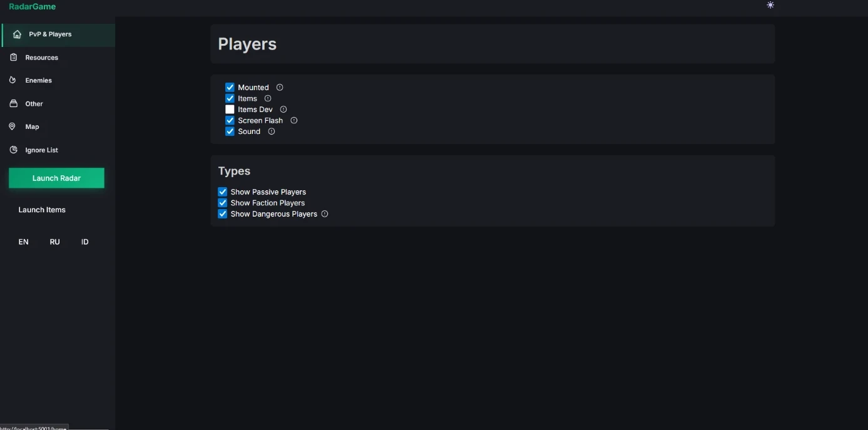Screen dimensions: 868x430
Task: Click the Resources clipboard icon in sidebar
Action: point(13,58)
